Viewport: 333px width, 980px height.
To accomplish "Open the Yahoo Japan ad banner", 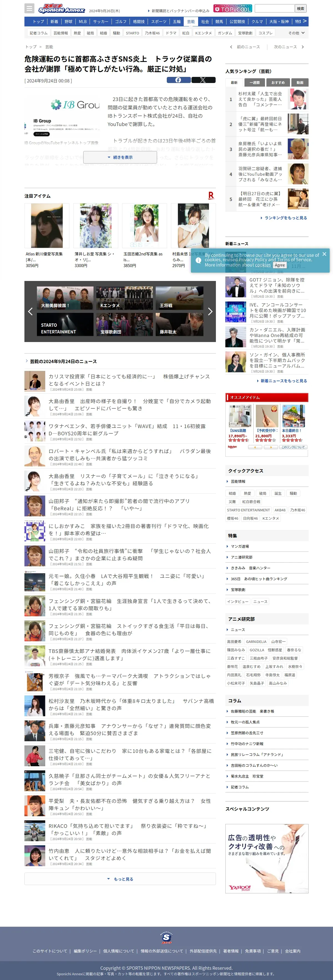I will [x=267, y=858].
